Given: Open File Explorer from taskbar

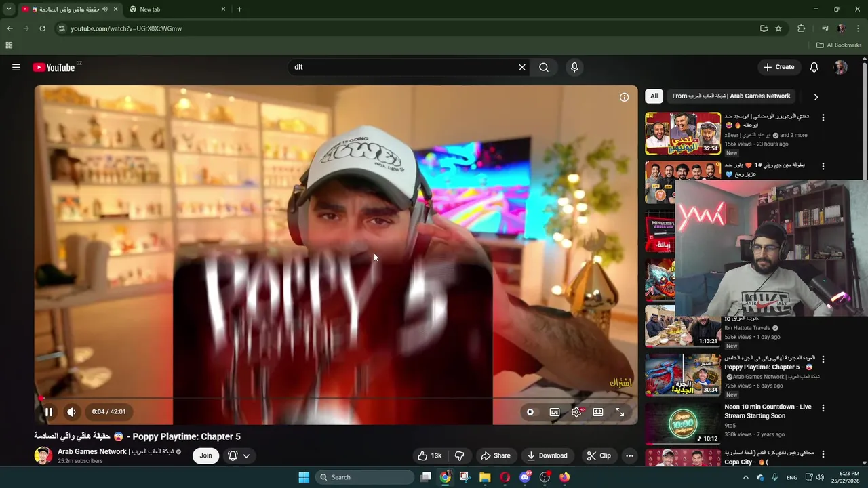Looking at the screenshot, I should click(x=485, y=477).
